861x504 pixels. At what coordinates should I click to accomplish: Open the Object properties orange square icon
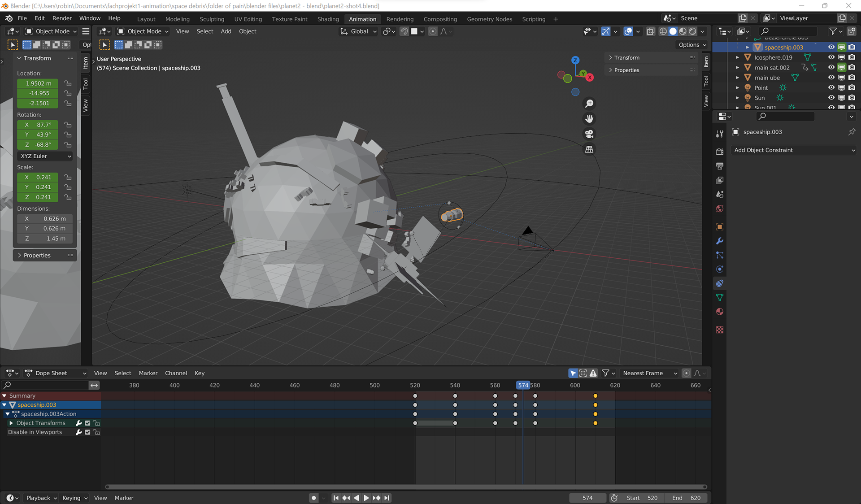click(x=720, y=227)
